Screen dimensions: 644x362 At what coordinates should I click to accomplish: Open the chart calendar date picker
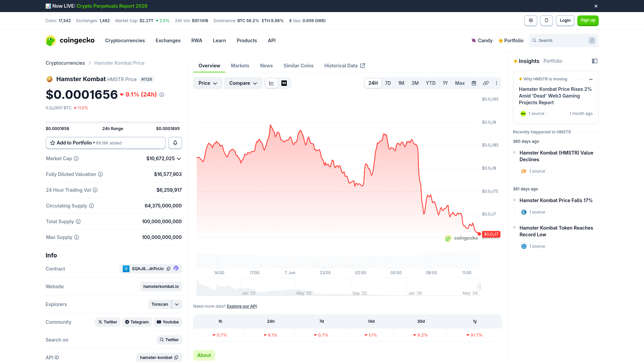474,83
